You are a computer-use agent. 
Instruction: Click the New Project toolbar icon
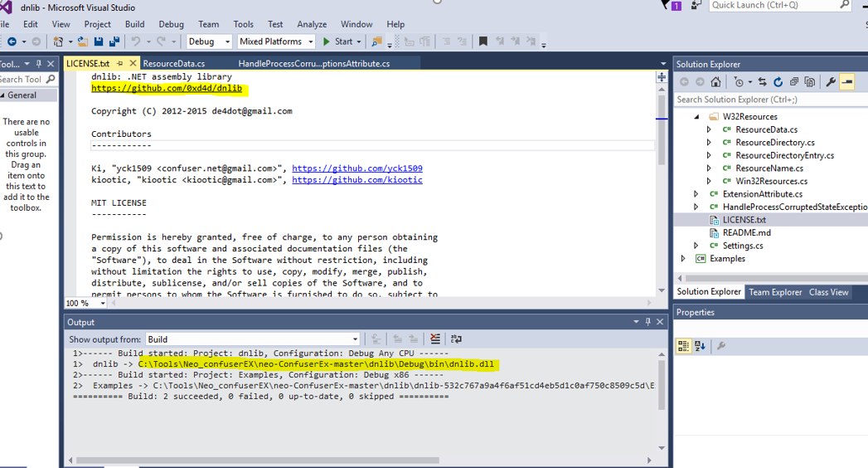[x=58, y=41]
